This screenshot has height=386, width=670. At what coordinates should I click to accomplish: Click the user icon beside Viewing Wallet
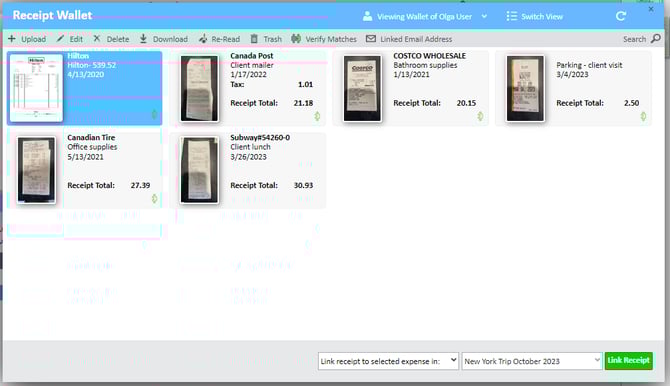[367, 16]
